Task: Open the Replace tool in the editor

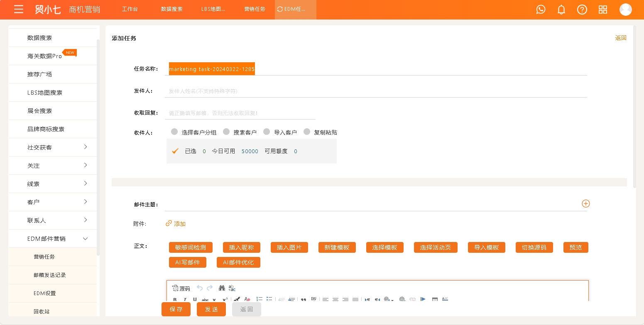Action: [232, 288]
